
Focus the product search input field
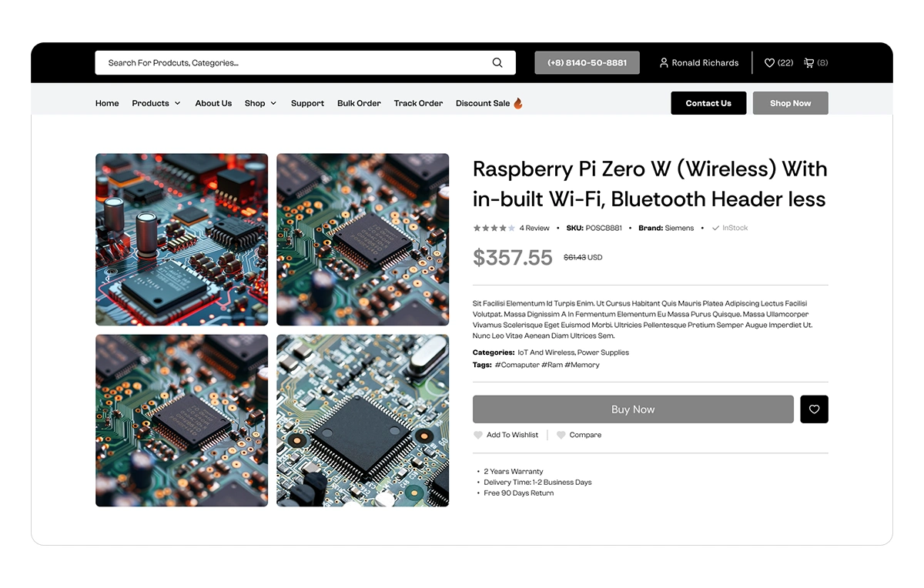[293, 63]
